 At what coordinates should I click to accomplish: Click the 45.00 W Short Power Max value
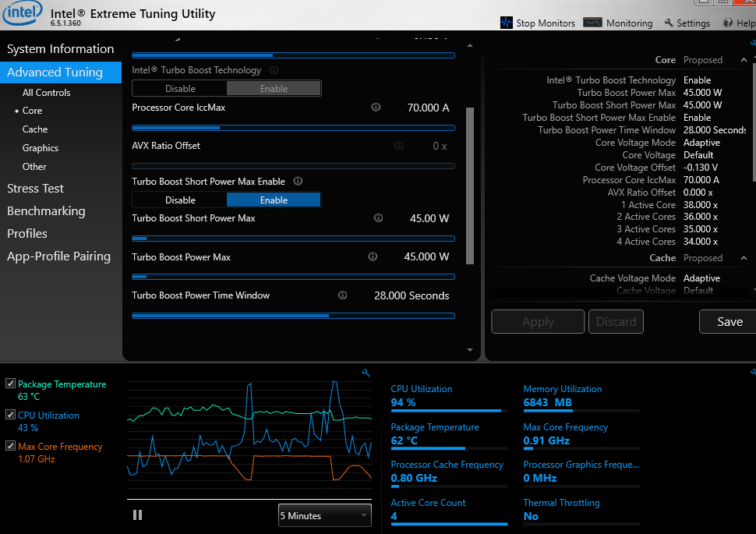[429, 218]
